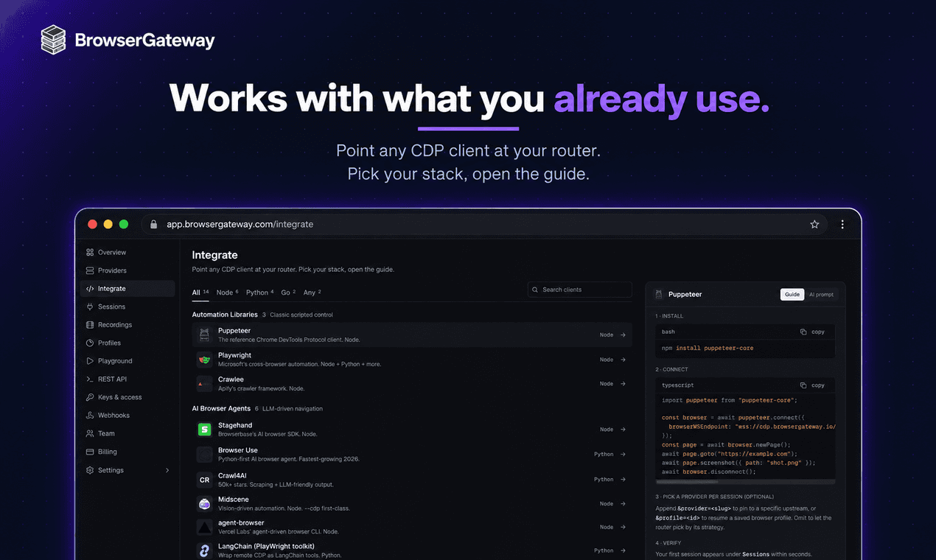Click the Midscene logo
Viewport: 936px width, 560px height.
(204, 504)
